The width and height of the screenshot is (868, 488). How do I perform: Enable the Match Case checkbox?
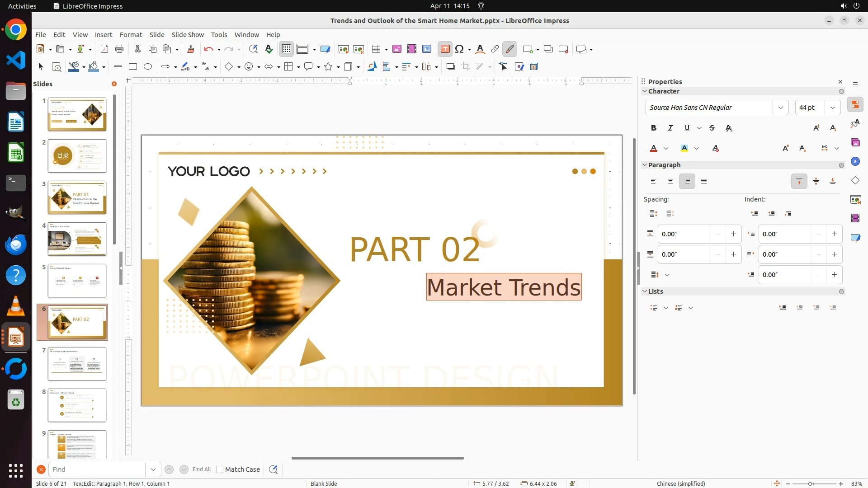click(x=220, y=469)
